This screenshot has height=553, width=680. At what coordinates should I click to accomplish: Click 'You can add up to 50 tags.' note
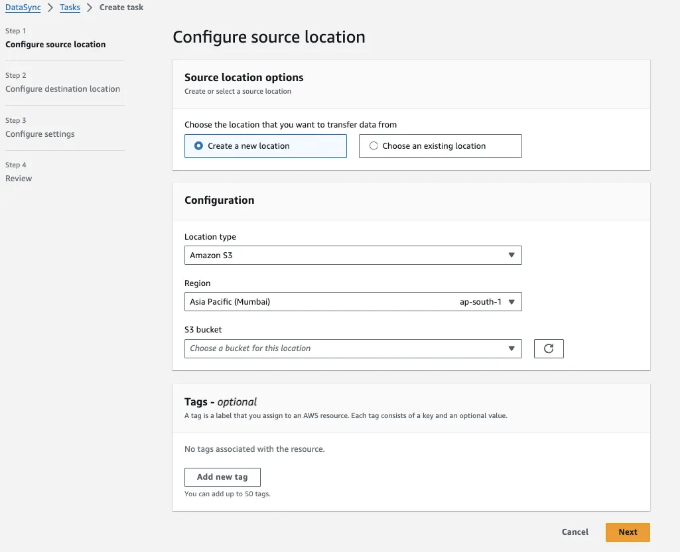click(x=227, y=494)
